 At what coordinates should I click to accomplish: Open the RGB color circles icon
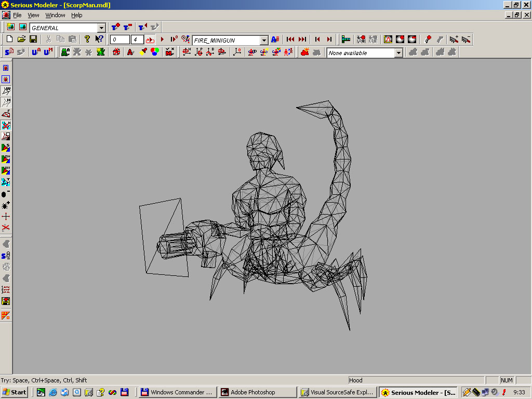(x=155, y=52)
